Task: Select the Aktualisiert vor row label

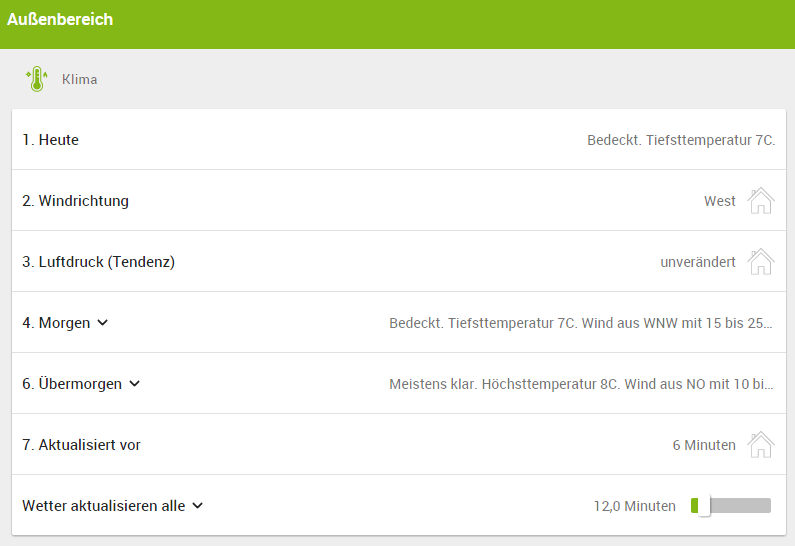Action: [x=82, y=445]
